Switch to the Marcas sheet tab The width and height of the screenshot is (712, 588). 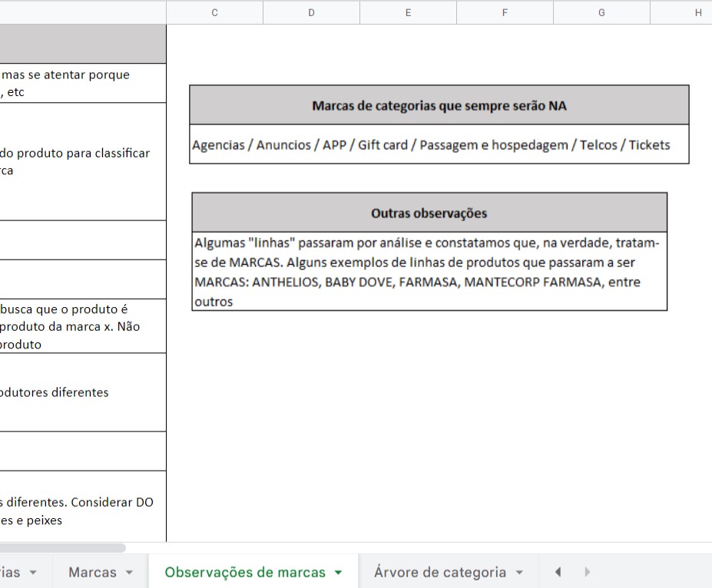pos(92,573)
